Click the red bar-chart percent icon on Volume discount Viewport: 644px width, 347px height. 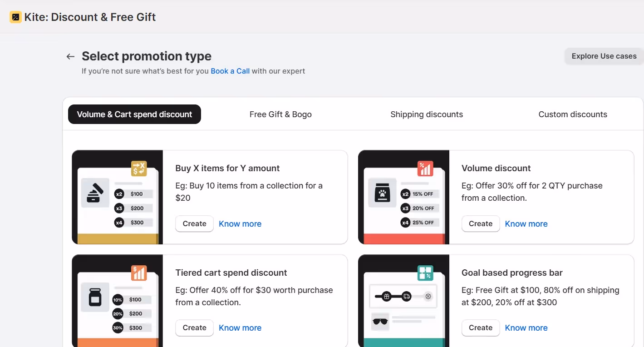[x=425, y=169]
